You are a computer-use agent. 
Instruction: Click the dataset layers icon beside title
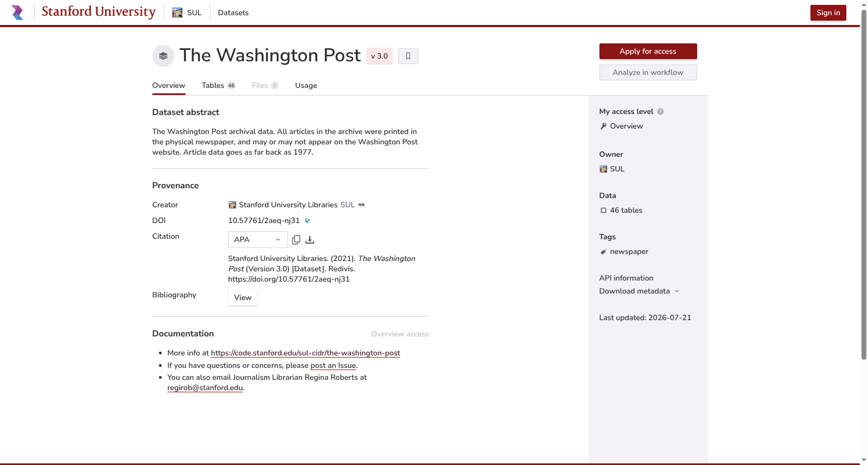tap(163, 56)
